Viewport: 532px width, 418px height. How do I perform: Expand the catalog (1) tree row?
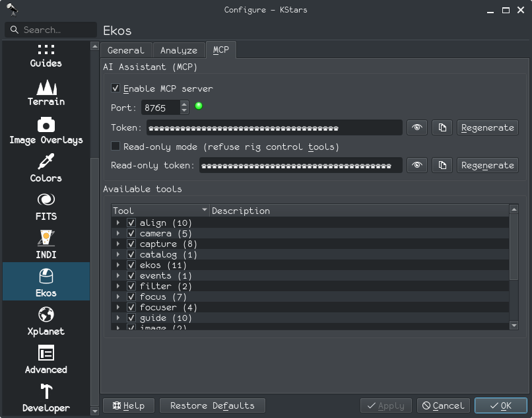coord(118,254)
